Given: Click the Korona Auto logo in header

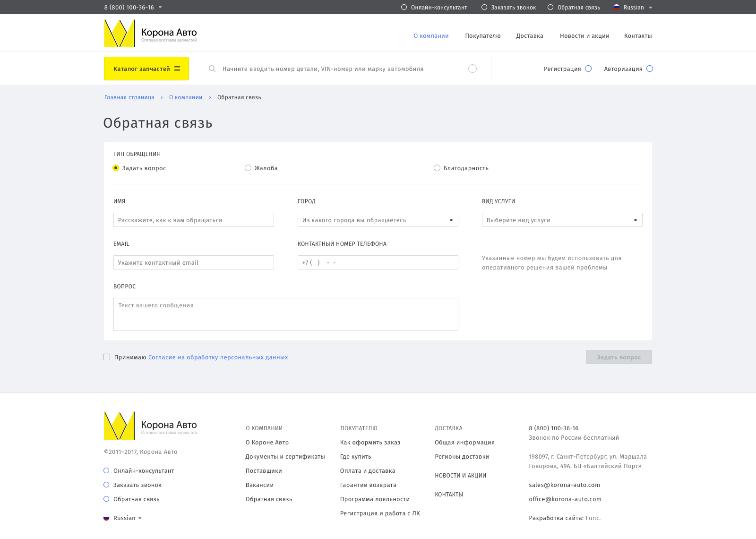Looking at the screenshot, I should click(x=150, y=33).
